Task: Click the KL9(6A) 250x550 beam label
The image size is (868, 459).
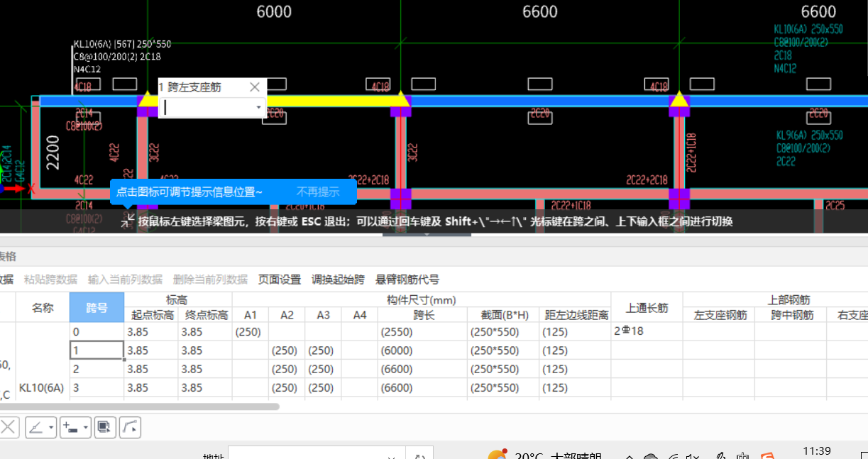Action: pos(810,135)
